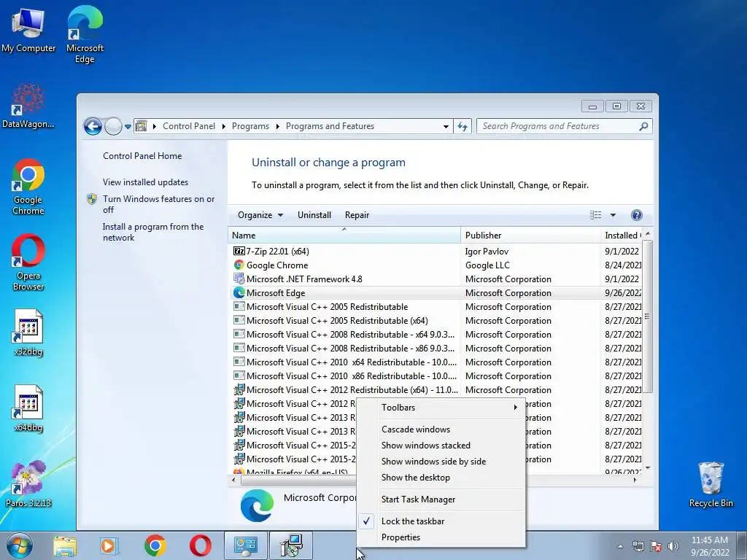Select DataWagon desktop shortcut
Screen dimensions: 747x560
(x=28, y=106)
